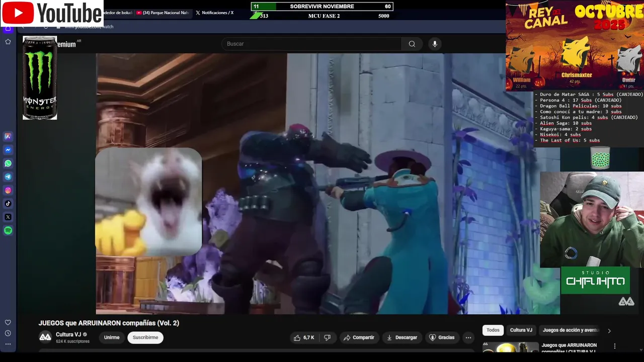This screenshot has height=362, width=644.
Task: Click the Gracias button
Action: [441, 337]
